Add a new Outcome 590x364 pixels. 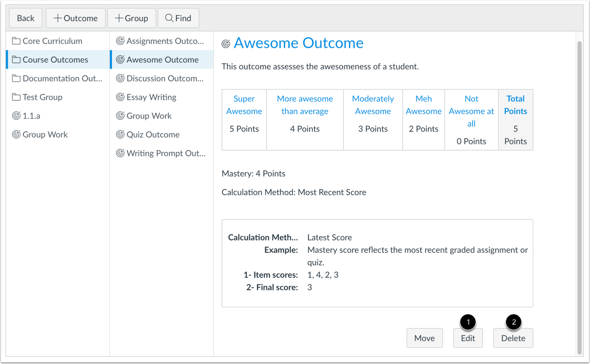(x=76, y=18)
